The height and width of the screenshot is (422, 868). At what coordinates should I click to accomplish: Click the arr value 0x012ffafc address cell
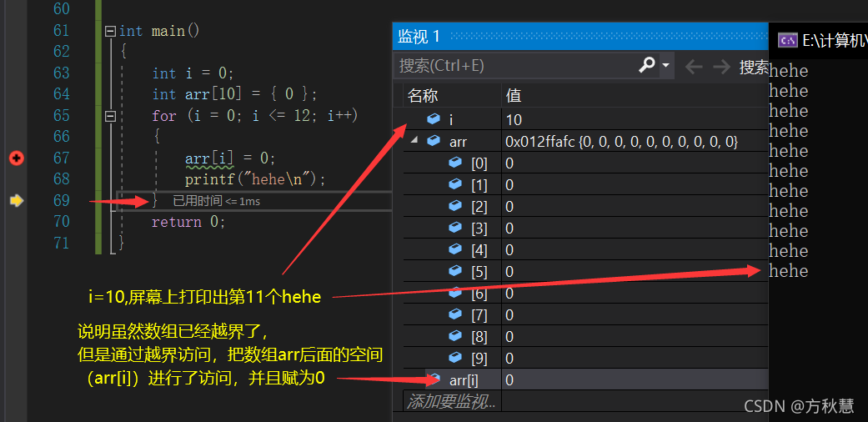pyautogui.click(x=622, y=142)
